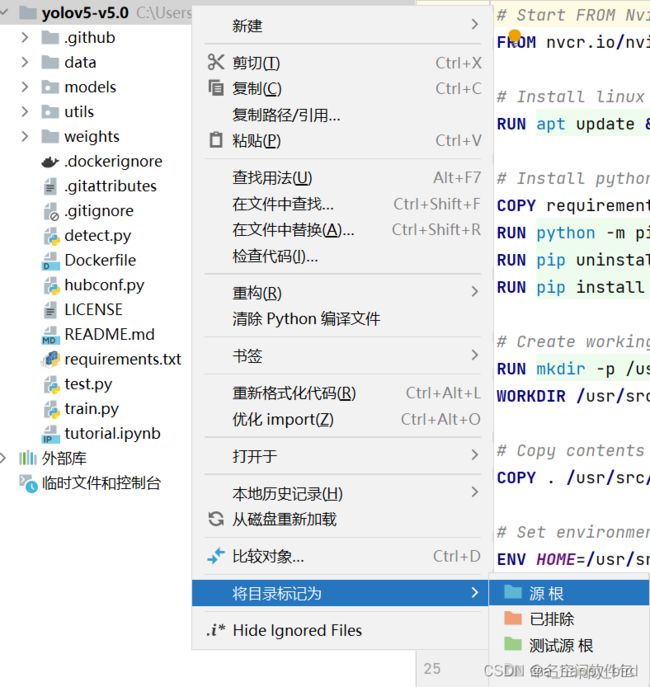Choose 清除 Python 编译文件
Screen dimensions: 650x687
(340, 319)
